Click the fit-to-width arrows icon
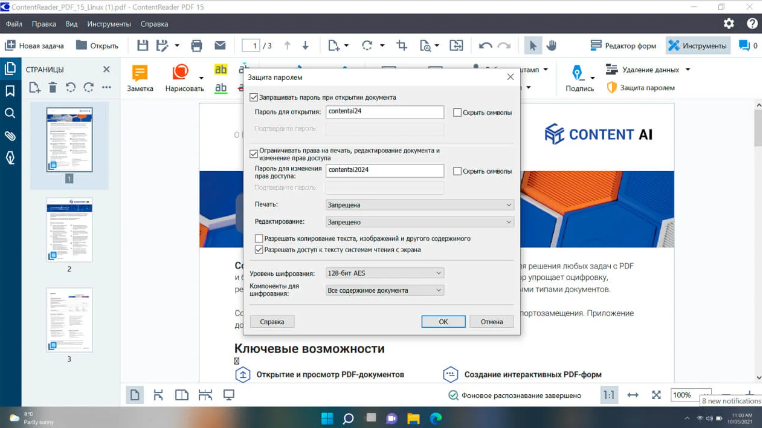The width and height of the screenshot is (762, 428). coord(633,395)
